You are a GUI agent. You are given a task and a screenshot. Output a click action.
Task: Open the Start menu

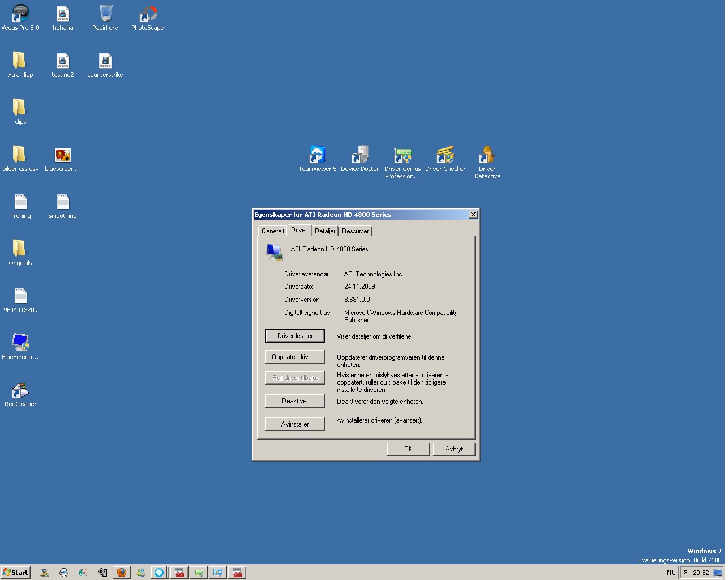tap(15, 573)
